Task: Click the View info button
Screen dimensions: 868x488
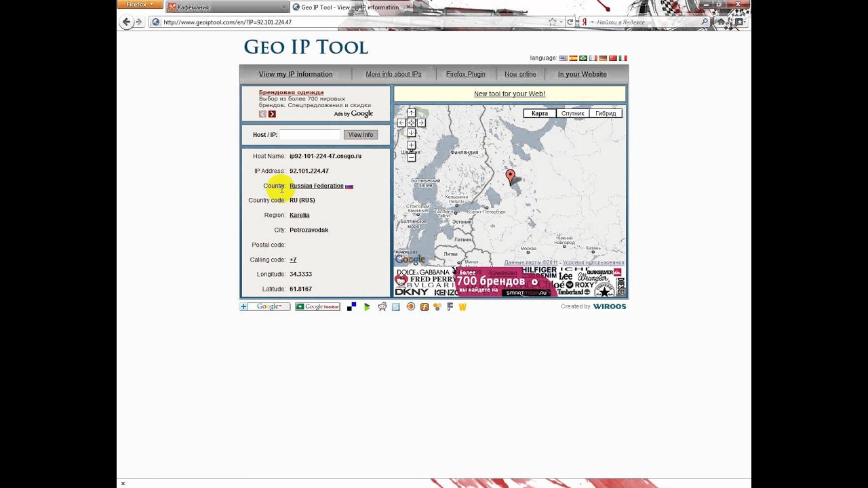Action: coord(361,135)
